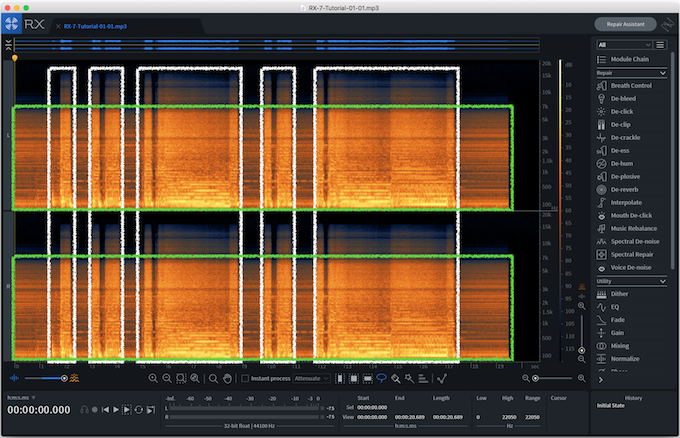Switch to the RX-7-Tutorial-01-01.mp3 file tab
The image size is (680, 438).
point(95,26)
